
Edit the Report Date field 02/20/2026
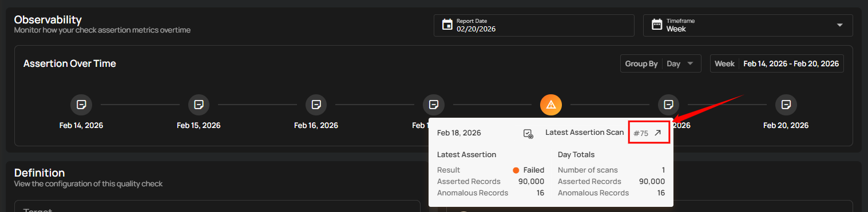point(534,25)
